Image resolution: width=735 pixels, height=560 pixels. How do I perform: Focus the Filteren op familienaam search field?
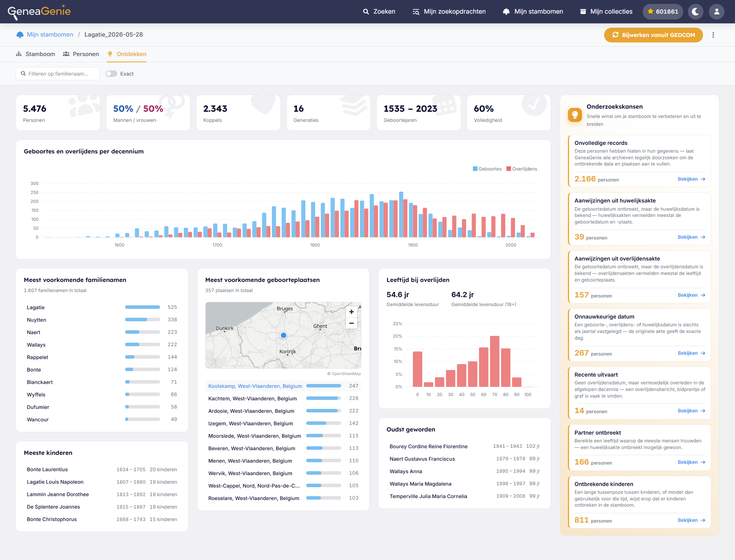click(x=58, y=74)
